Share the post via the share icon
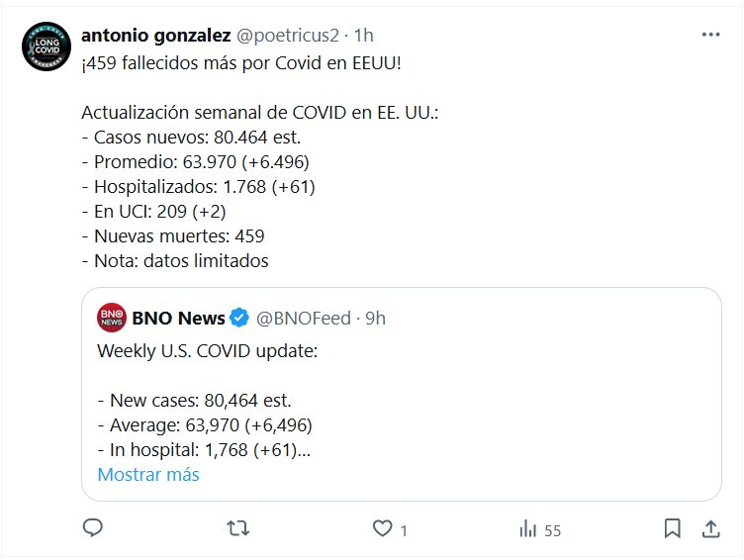744x560 pixels. (x=710, y=529)
